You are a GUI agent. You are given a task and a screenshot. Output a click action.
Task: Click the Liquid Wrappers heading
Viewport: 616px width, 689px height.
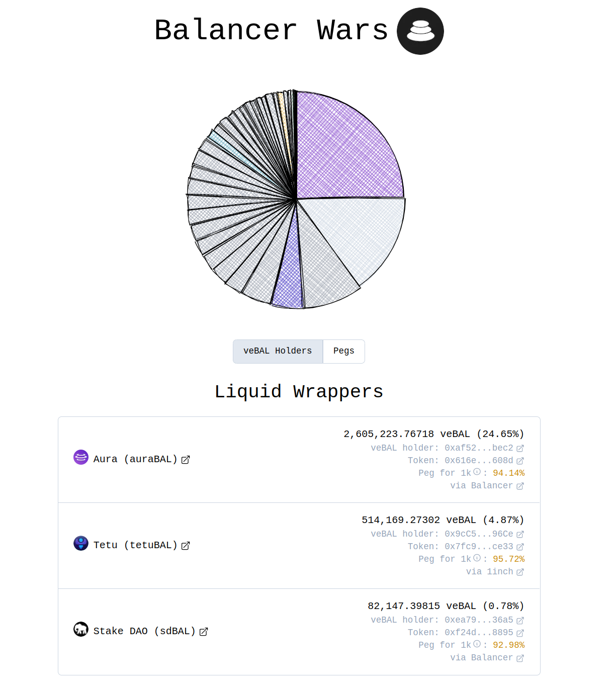point(299,392)
